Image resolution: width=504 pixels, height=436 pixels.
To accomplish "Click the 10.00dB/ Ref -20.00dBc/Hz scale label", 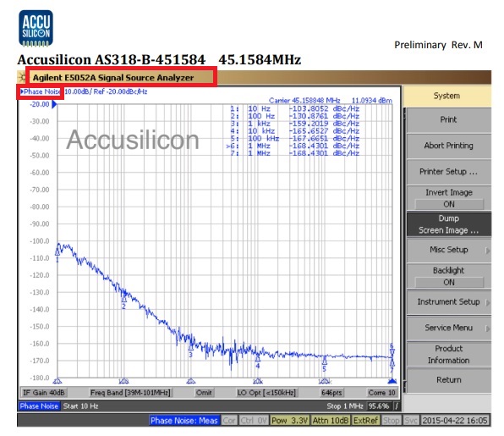I will tap(106, 91).
